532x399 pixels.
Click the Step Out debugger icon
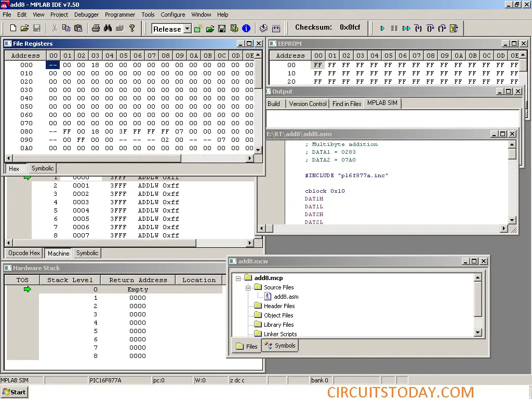pos(442,29)
